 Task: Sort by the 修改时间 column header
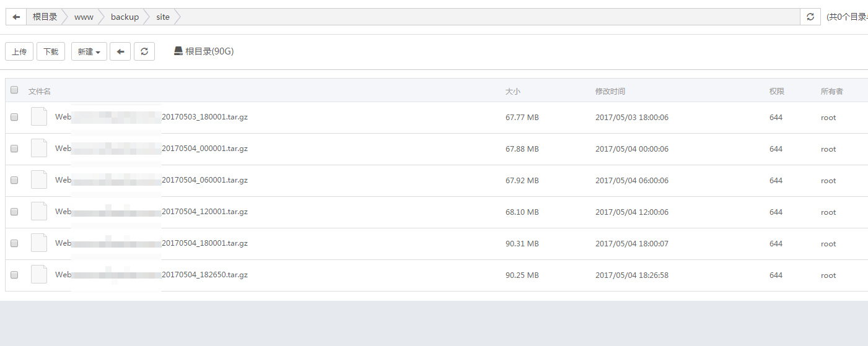coord(610,92)
